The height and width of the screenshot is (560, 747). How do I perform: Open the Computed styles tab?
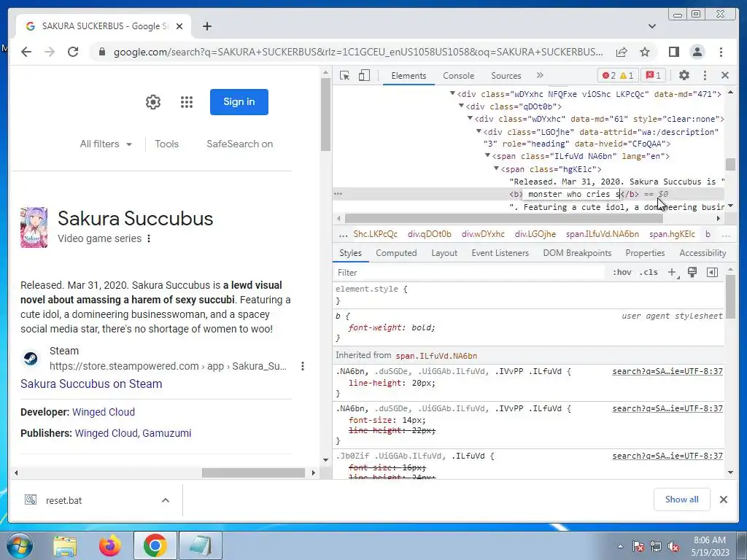coord(396,253)
